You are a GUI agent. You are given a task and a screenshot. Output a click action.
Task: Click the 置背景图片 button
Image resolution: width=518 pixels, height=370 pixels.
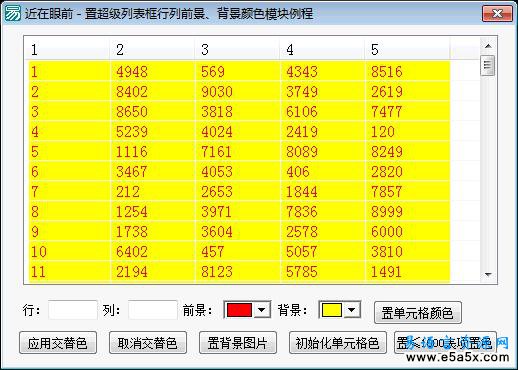[238, 343]
